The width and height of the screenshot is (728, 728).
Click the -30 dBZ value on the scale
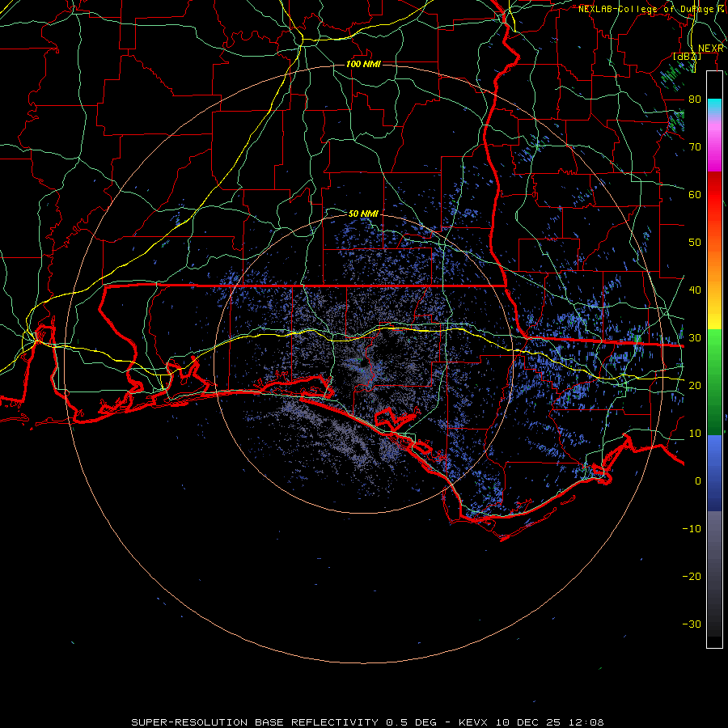[692, 624]
